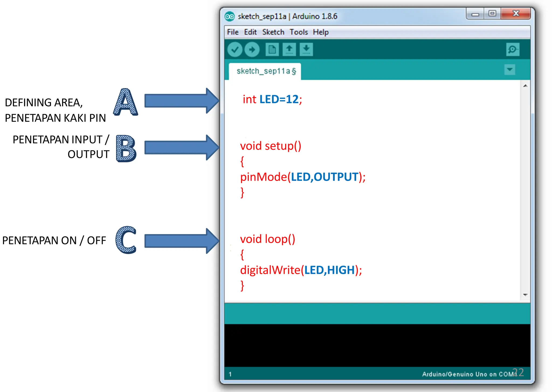Open the Edit menu

pyautogui.click(x=250, y=32)
